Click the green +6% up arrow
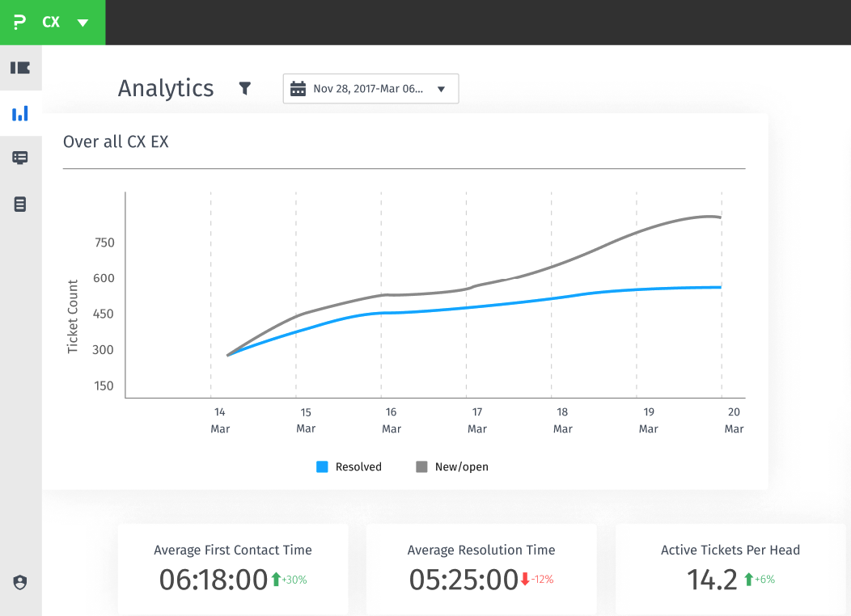This screenshot has height=616, width=851. pos(749,580)
